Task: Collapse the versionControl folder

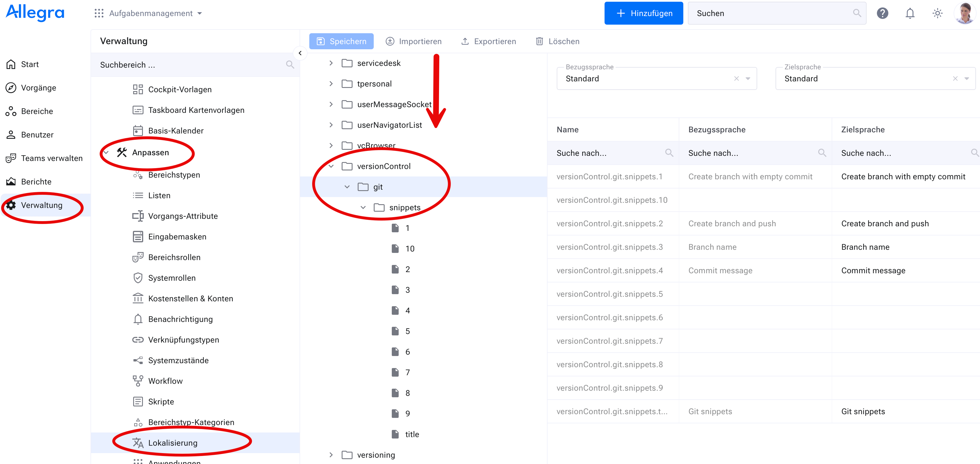Action: click(331, 166)
